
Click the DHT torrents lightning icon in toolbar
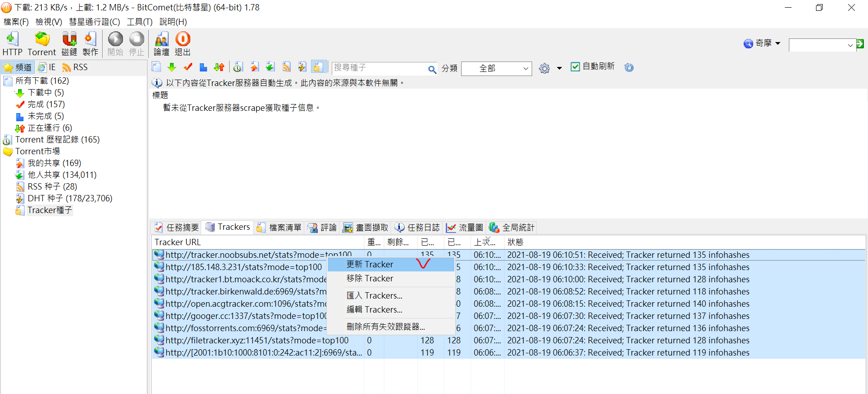[302, 67]
